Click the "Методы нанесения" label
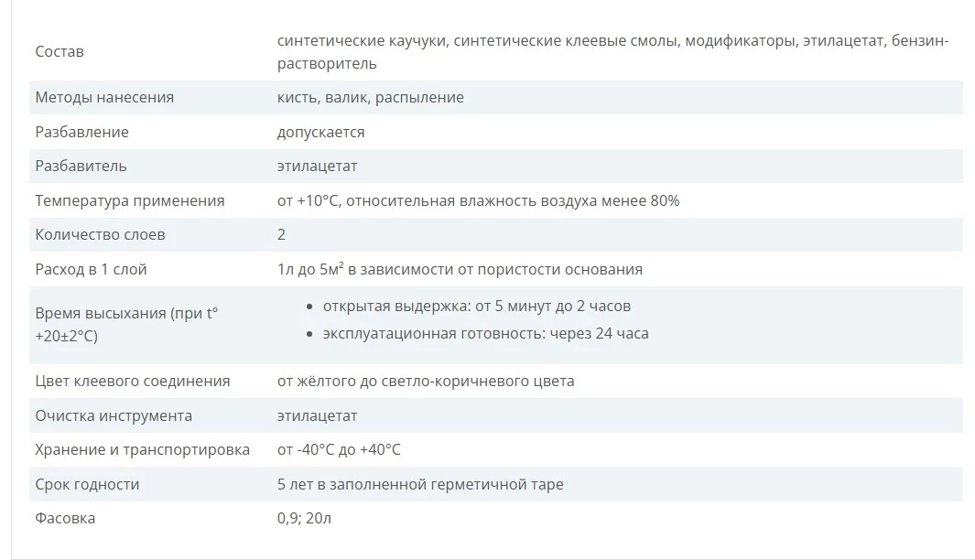The width and height of the screenshot is (975, 560). click(104, 97)
